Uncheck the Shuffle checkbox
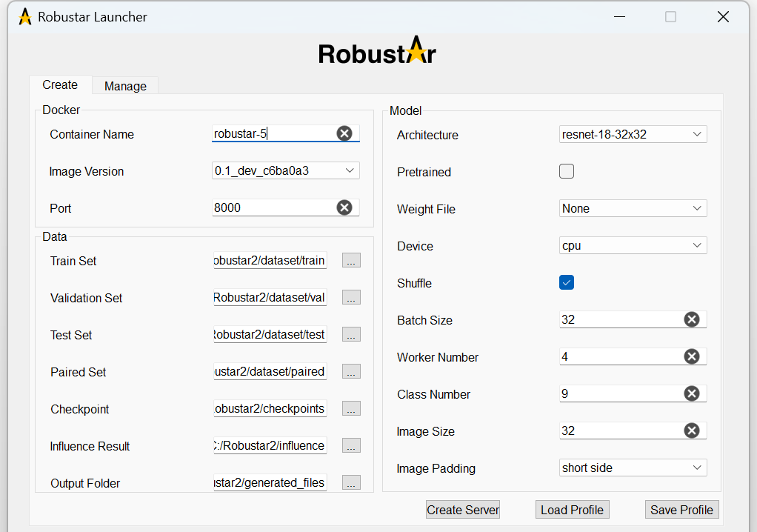Image resolution: width=757 pixels, height=532 pixels. coord(567,282)
